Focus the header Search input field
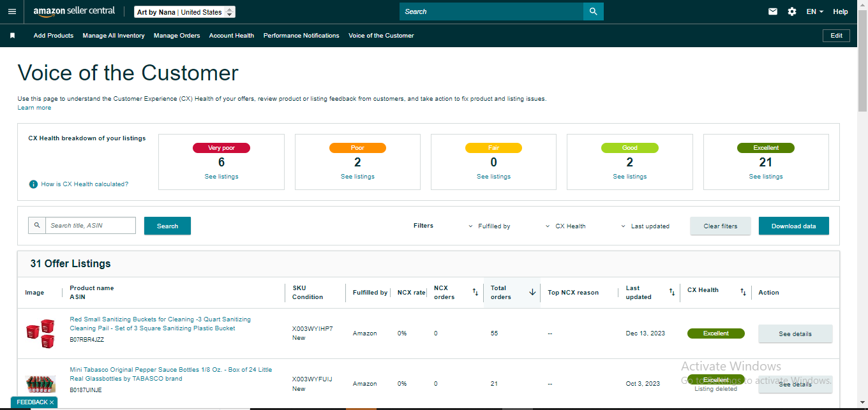The image size is (868, 410). click(x=491, y=11)
